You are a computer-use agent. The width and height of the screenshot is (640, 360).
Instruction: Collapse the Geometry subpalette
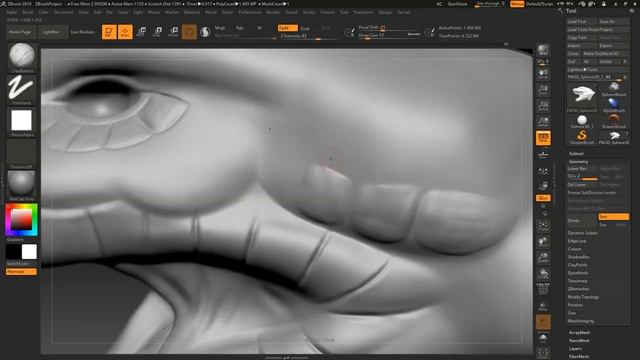point(578,162)
